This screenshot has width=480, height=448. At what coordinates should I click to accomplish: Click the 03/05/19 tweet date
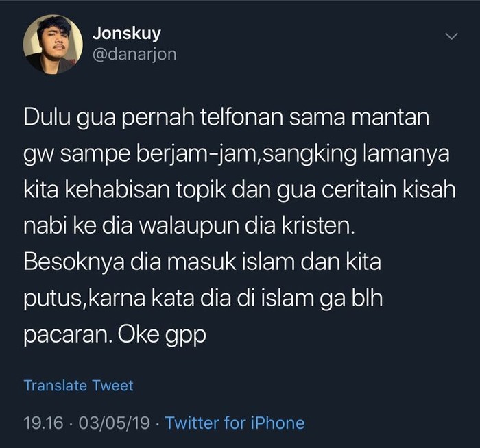115,423
